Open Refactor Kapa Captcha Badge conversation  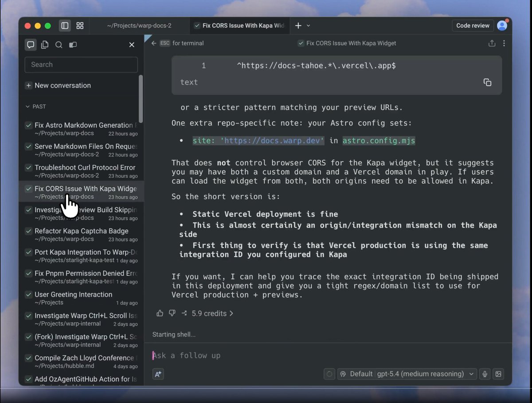[82, 235]
